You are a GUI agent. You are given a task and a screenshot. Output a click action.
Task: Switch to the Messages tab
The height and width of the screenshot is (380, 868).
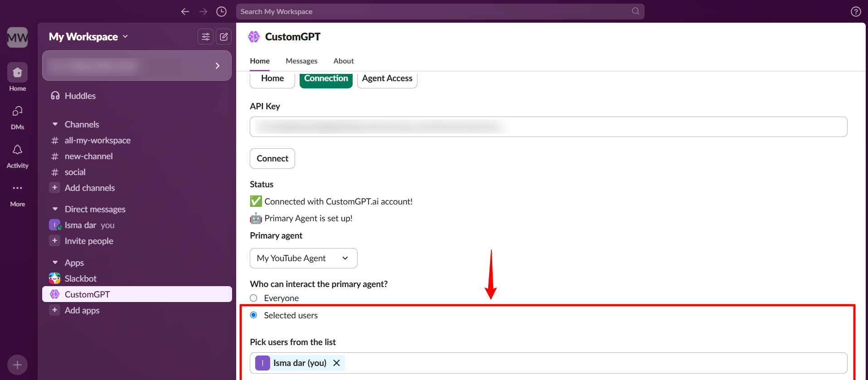[301, 61]
